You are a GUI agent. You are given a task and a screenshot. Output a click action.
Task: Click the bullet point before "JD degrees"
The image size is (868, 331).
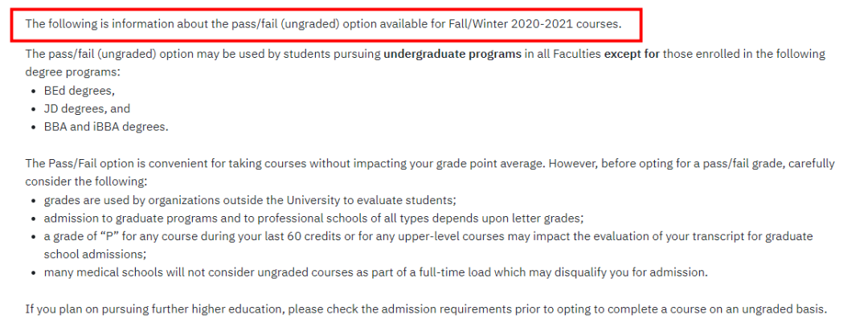coord(35,109)
